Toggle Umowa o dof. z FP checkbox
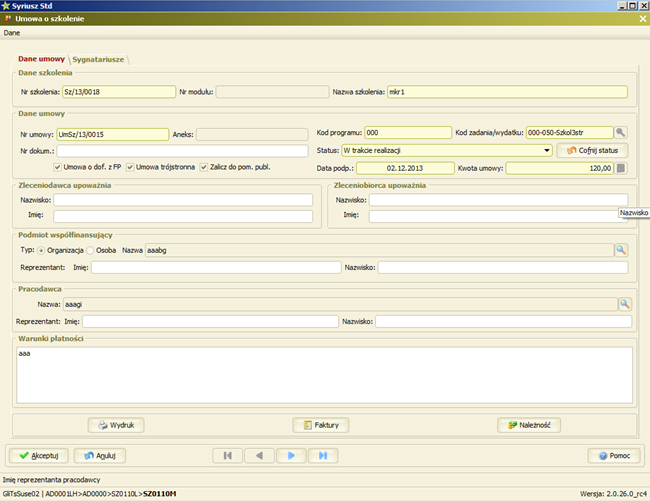This screenshot has height=501, width=650. click(58, 167)
